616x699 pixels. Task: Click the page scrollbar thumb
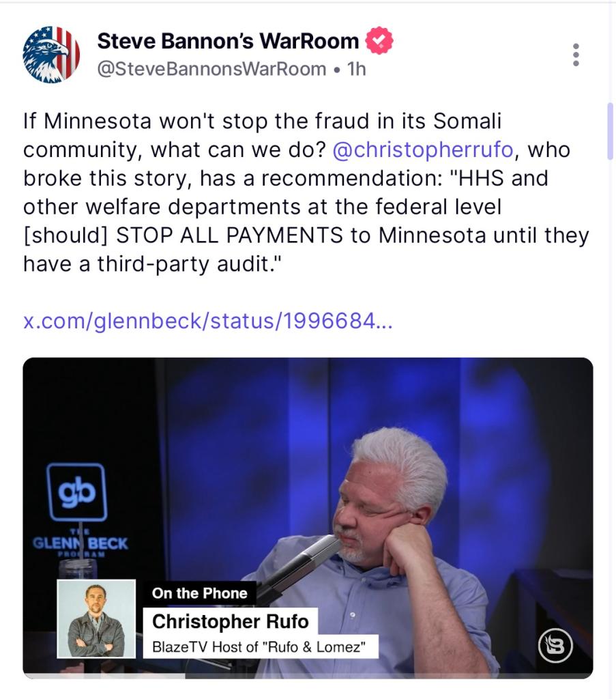(611, 130)
